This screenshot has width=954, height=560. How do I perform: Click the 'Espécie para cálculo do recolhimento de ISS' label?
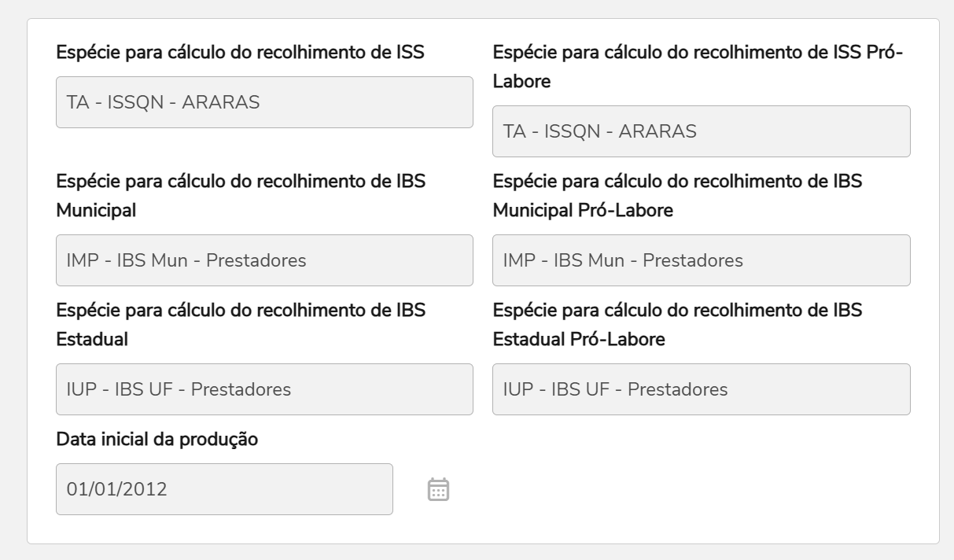pos(240,53)
